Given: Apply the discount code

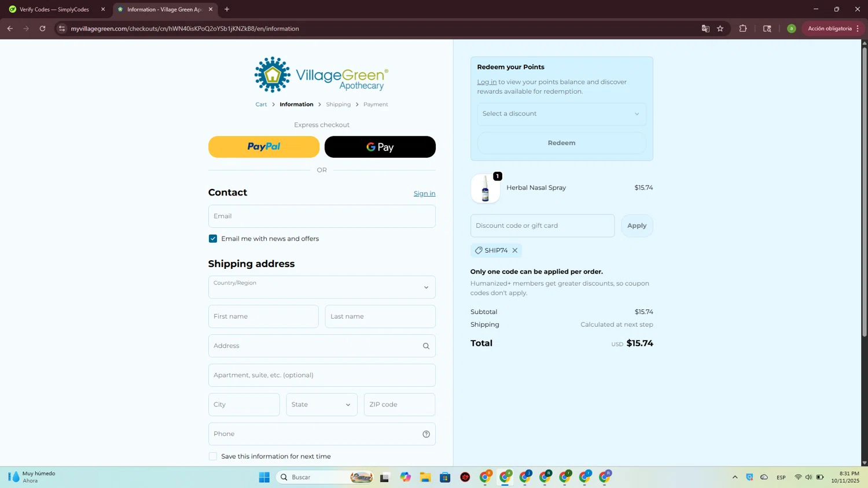Looking at the screenshot, I should point(637,225).
